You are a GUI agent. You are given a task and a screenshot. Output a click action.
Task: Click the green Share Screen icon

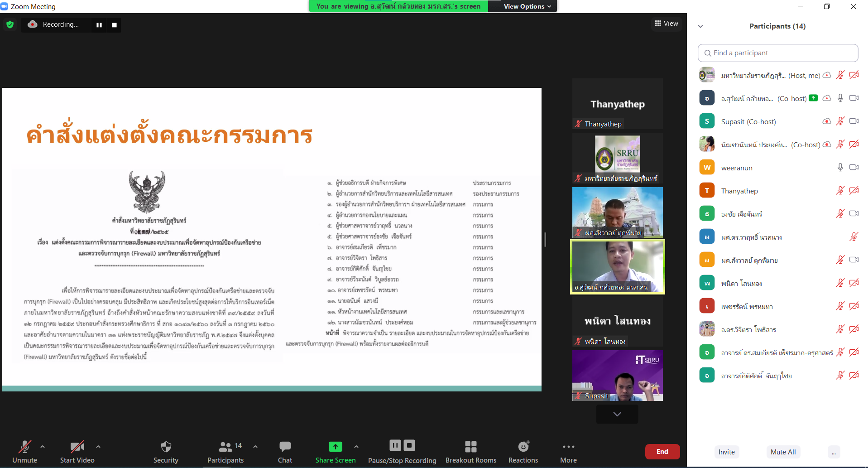pyautogui.click(x=335, y=447)
